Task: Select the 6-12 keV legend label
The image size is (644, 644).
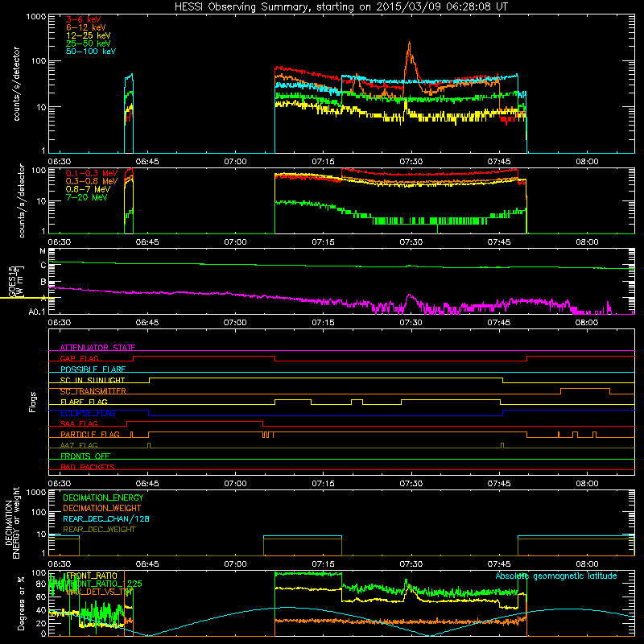Action: pyautogui.click(x=86, y=27)
